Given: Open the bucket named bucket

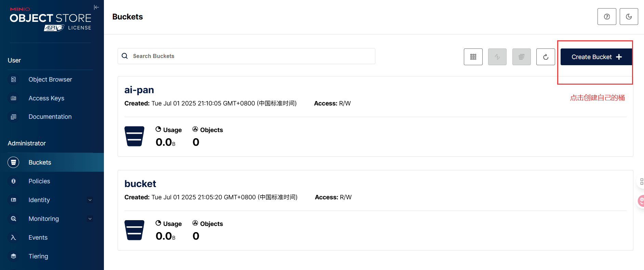Looking at the screenshot, I should [140, 184].
